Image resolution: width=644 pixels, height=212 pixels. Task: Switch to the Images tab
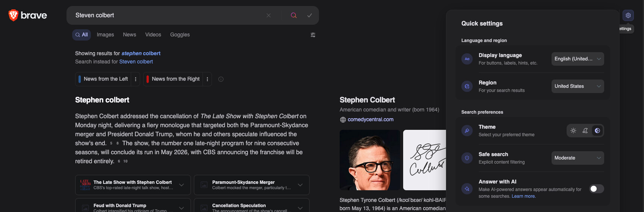pyautogui.click(x=105, y=35)
